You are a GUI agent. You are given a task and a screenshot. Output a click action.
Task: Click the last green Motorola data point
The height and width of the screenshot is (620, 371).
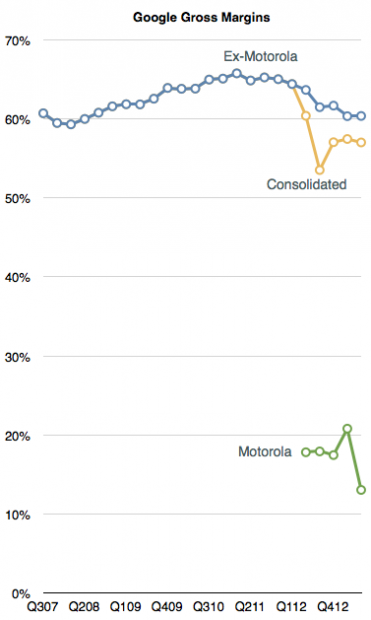361,490
